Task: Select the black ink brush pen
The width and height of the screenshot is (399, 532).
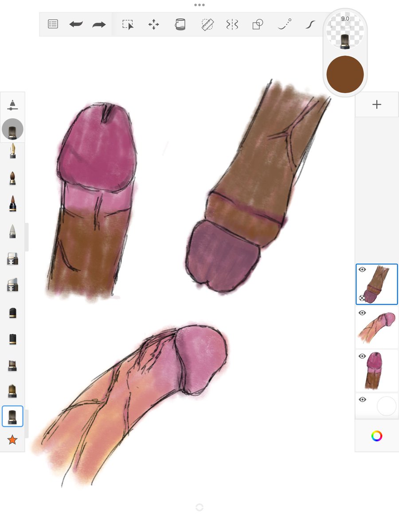Action: click(x=12, y=203)
